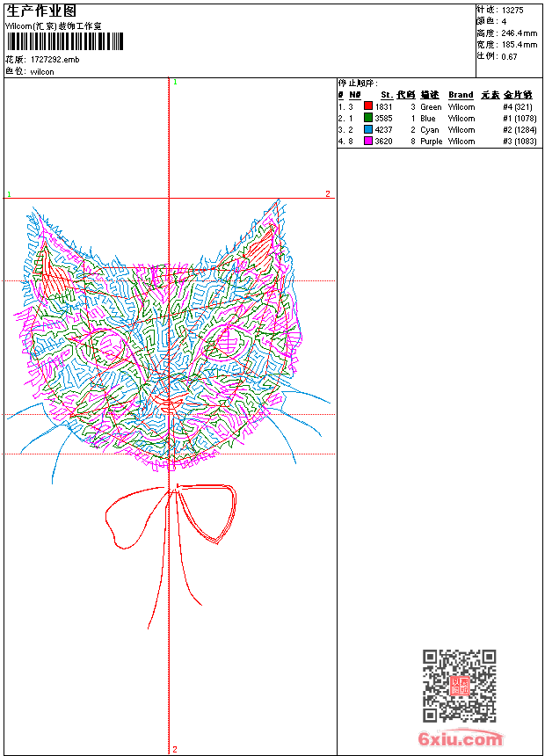Click the QR code at bottom right
This screenshot has height=756, width=545.
[x=459, y=686]
